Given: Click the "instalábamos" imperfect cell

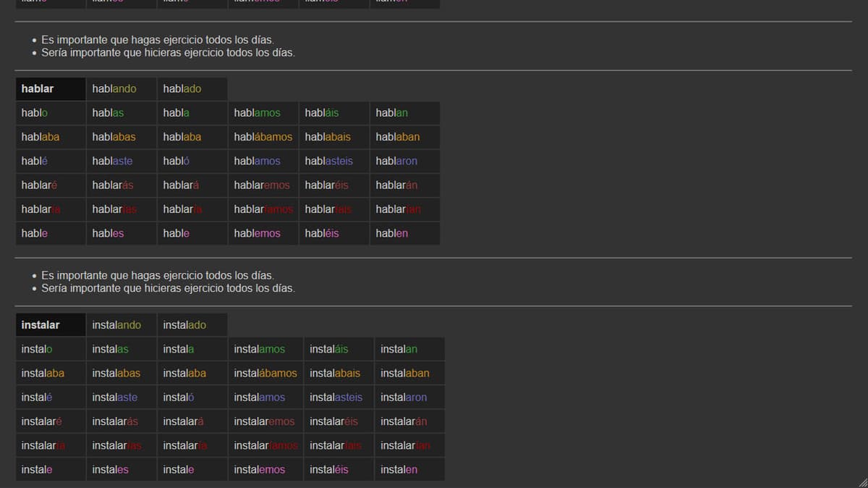Looking at the screenshot, I should (265, 374).
